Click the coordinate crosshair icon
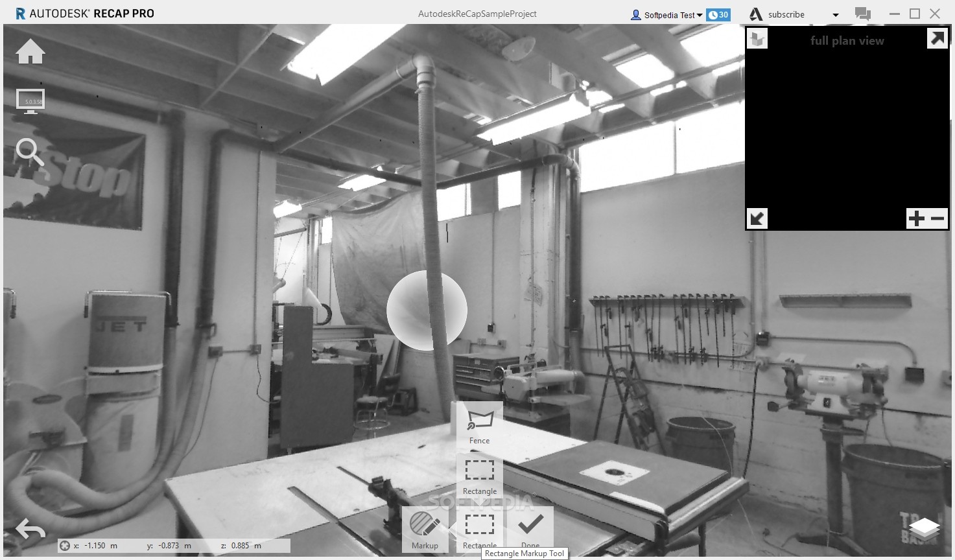This screenshot has height=560, width=955. pyautogui.click(x=65, y=546)
